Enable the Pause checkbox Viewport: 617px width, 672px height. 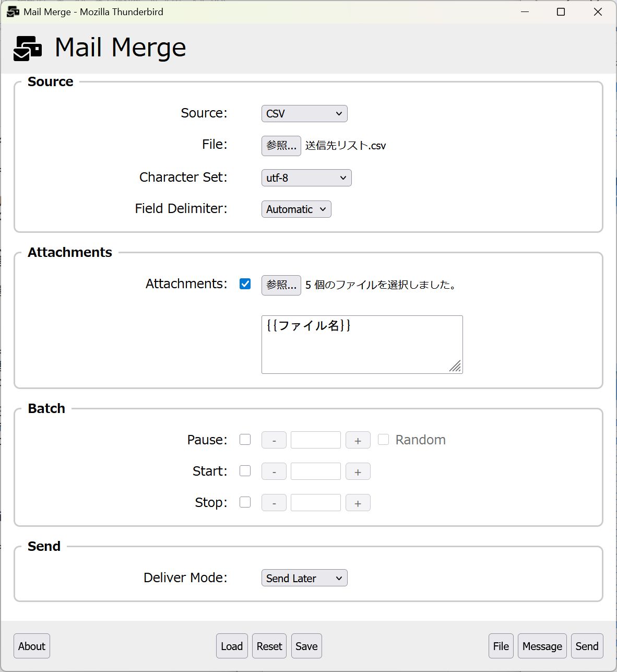point(245,440)
